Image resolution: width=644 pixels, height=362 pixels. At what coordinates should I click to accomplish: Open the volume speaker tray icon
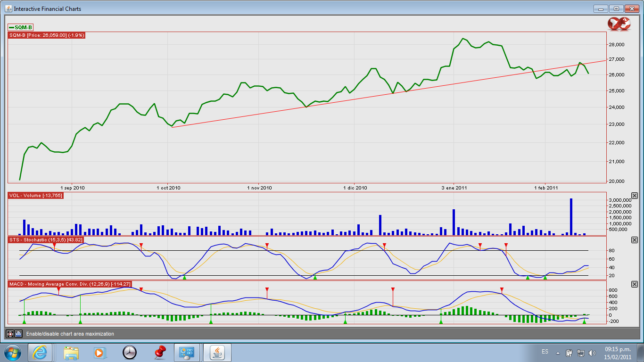[592, 353]
